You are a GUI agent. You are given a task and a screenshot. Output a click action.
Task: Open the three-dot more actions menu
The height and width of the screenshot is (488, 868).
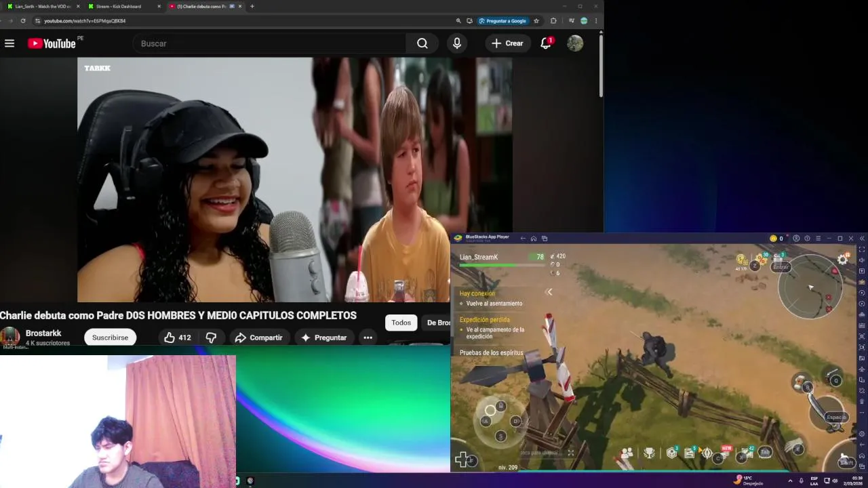tap(368, 338)
